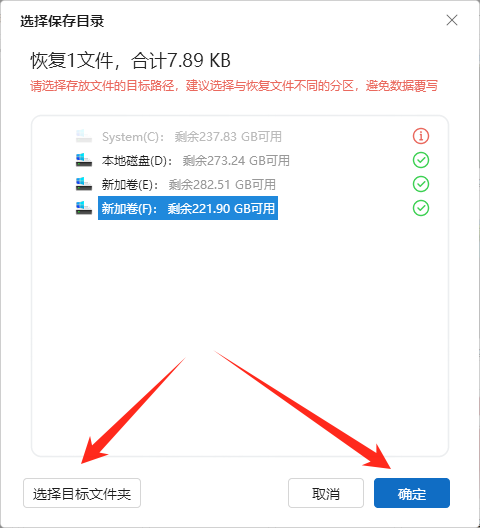Click empty space in the drive list
Viewport: 480px width, 528px height.
click(x=240, y=320)
